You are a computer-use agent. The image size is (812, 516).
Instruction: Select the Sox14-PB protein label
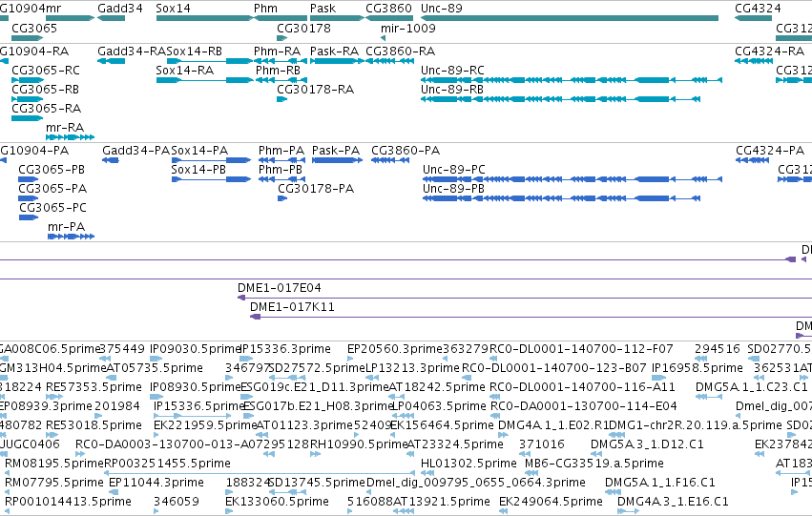[x=198, y=169]
